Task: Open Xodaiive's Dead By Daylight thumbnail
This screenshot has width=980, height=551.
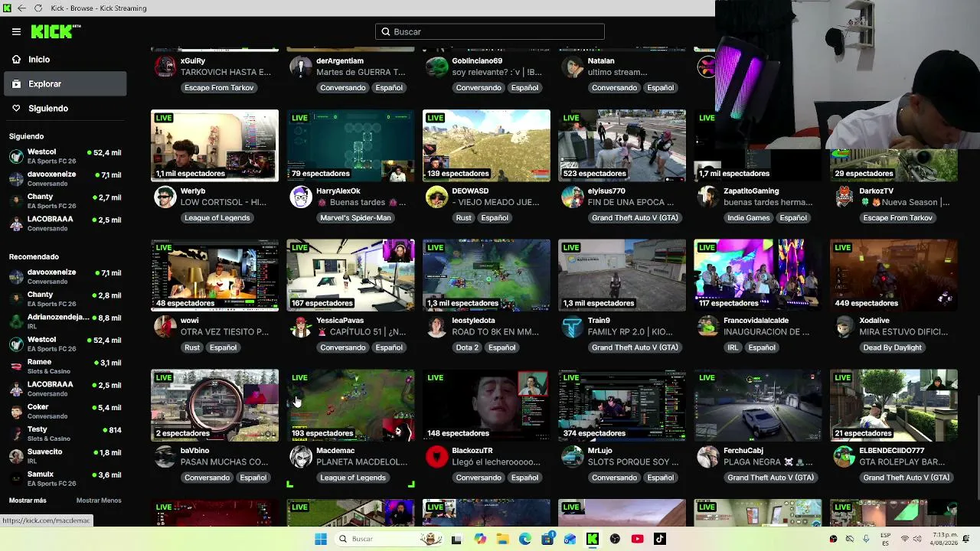Action: [x=893, y=275]
